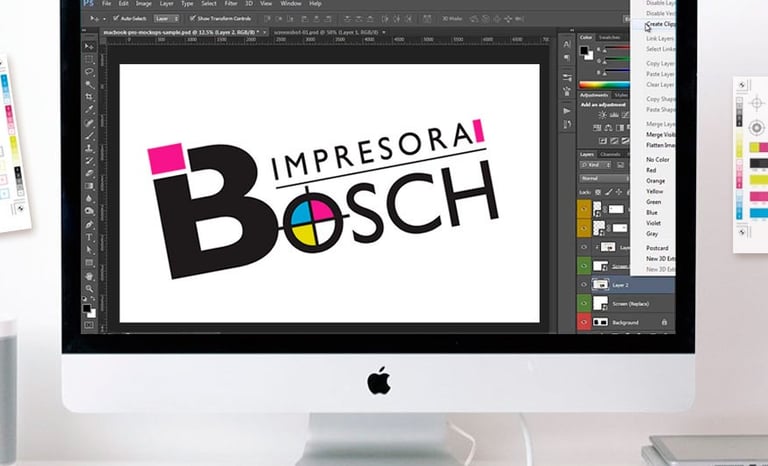Click the Screen (Replace) layer thumbnail
768x466 pixels.
pos(600,303)
